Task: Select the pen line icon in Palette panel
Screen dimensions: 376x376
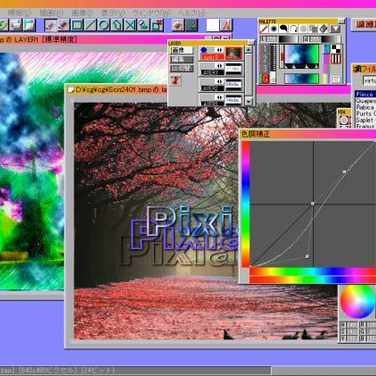Action: 264,29
